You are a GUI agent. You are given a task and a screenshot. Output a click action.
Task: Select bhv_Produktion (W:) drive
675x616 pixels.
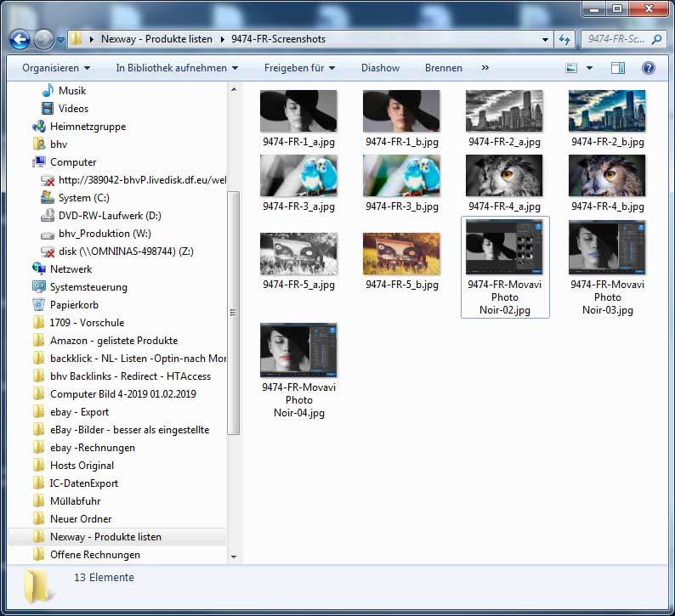pyautogui.click(x=105, y=234)
